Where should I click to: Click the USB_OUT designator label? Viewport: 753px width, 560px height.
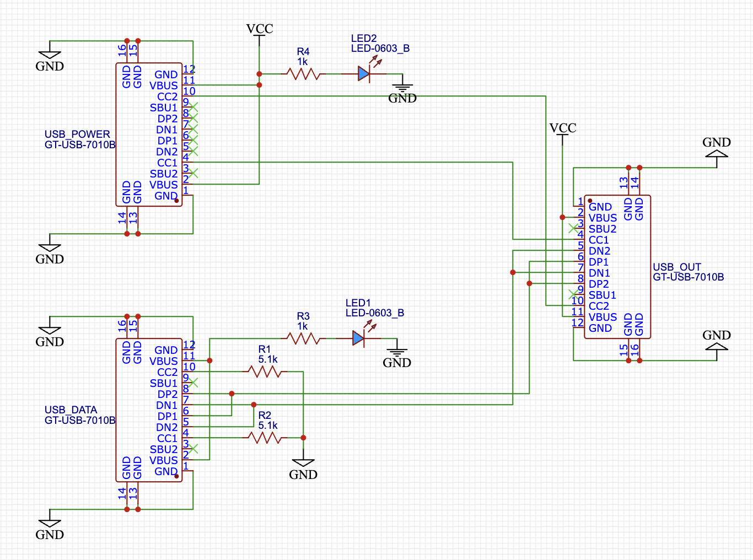point(677,267)
